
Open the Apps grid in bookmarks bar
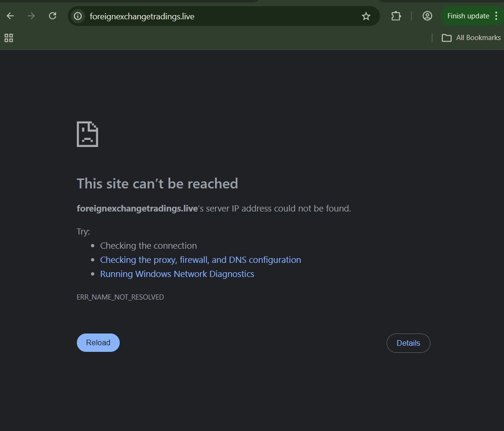pyautogui.click(x=8, y=38)
